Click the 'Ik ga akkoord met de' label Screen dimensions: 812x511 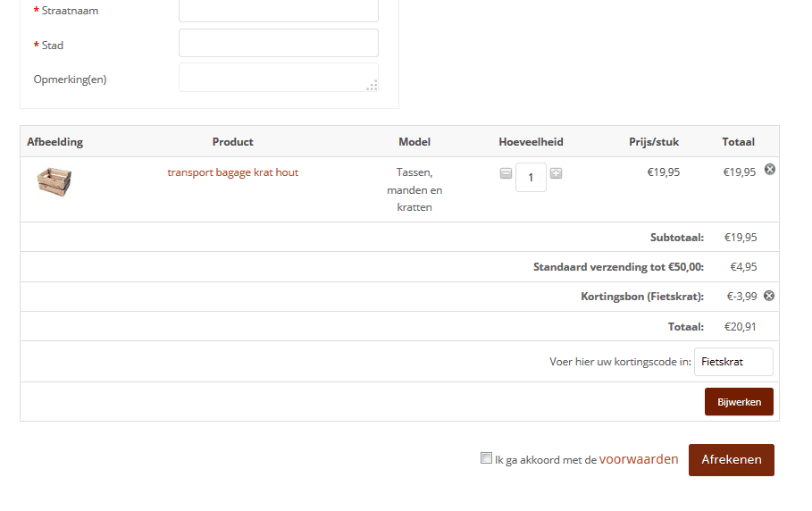[545, 460]
